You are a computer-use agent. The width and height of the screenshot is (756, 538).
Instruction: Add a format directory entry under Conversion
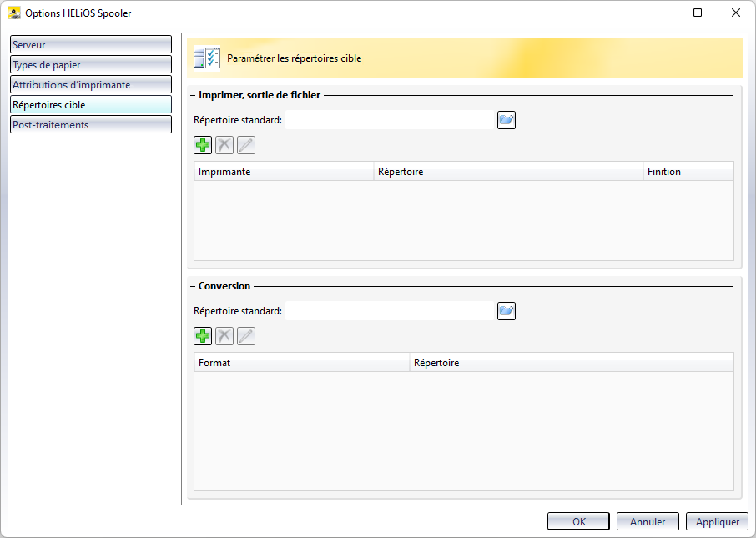[203, 336]
